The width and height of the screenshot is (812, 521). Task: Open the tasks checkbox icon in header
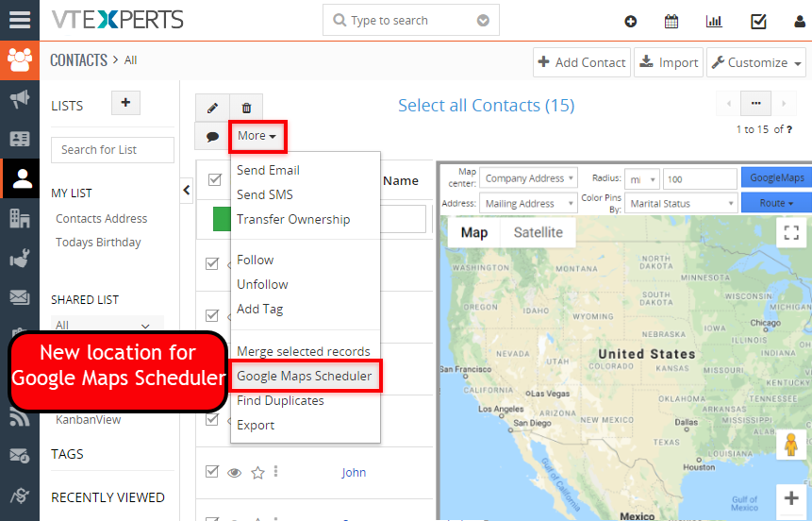click(x=758, y=22)
